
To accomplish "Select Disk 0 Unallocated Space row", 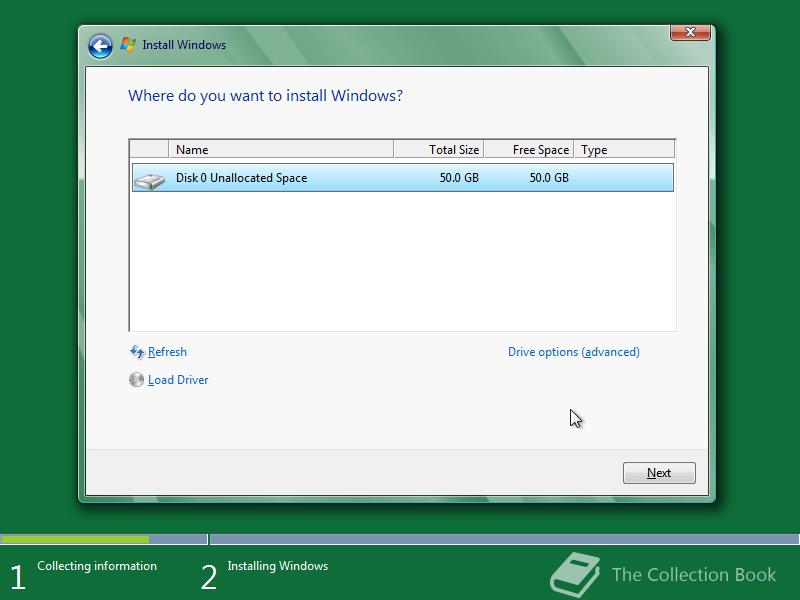I will click(403, 178).
